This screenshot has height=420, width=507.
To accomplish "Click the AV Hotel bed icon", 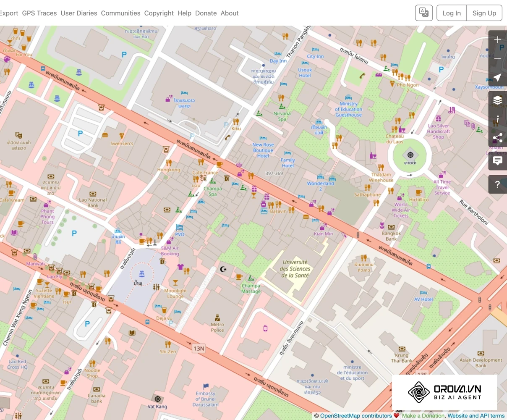I will pos(423,293).
